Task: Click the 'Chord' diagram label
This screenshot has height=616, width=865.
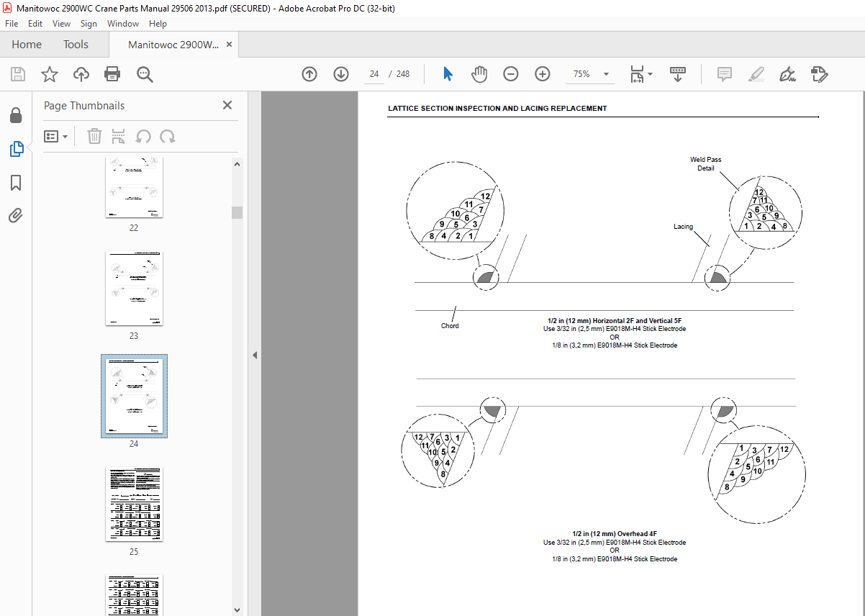Action: pos(450,326)
